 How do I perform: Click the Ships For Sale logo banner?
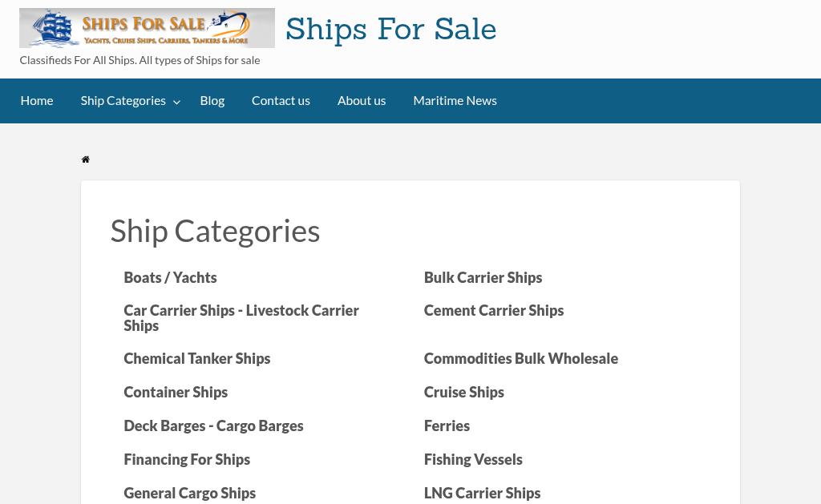coord(148,28)
